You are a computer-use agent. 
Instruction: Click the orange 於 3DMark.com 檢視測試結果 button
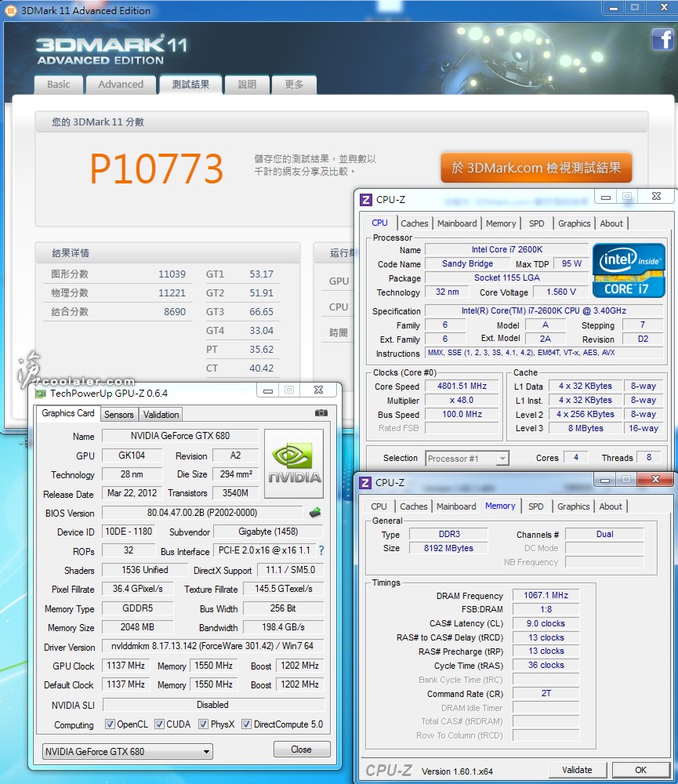click(536, 168)
